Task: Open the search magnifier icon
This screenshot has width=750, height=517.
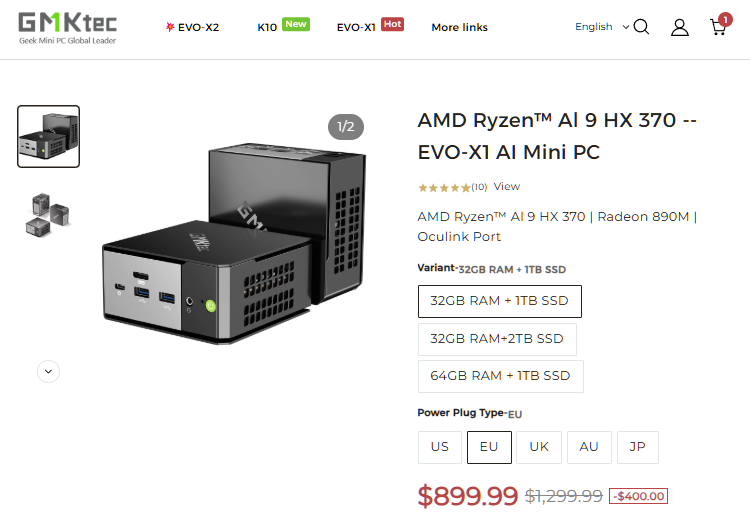Action: pyautogui.click(x=641, y=27)
